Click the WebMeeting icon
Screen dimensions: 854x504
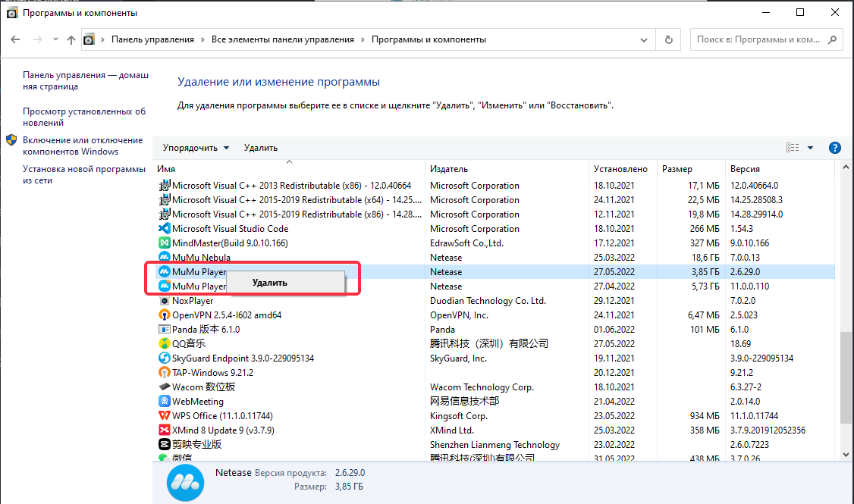(164, 401)
